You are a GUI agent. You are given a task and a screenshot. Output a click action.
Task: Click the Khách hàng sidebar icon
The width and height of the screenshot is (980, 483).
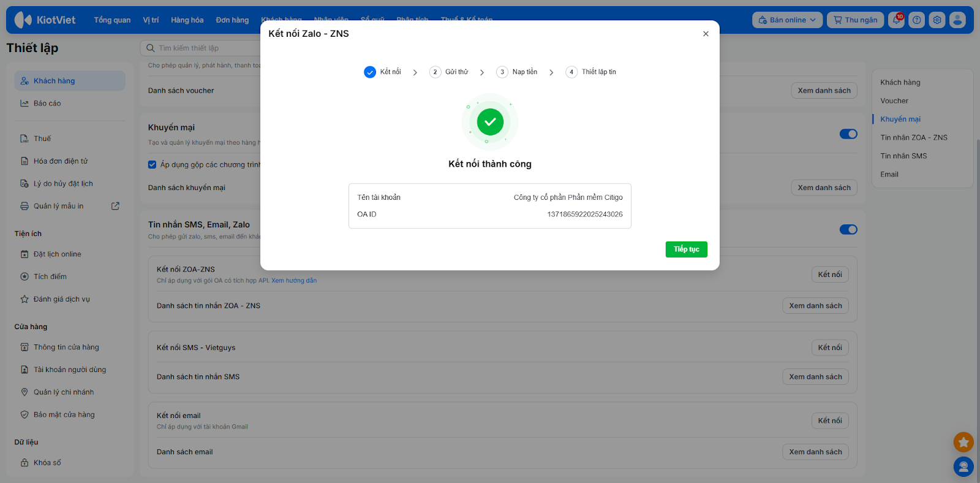[x=24, y=81]
